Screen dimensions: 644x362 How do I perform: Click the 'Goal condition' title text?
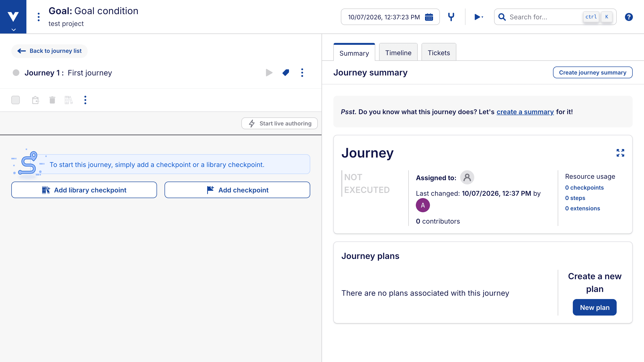[x=106, y=11]
